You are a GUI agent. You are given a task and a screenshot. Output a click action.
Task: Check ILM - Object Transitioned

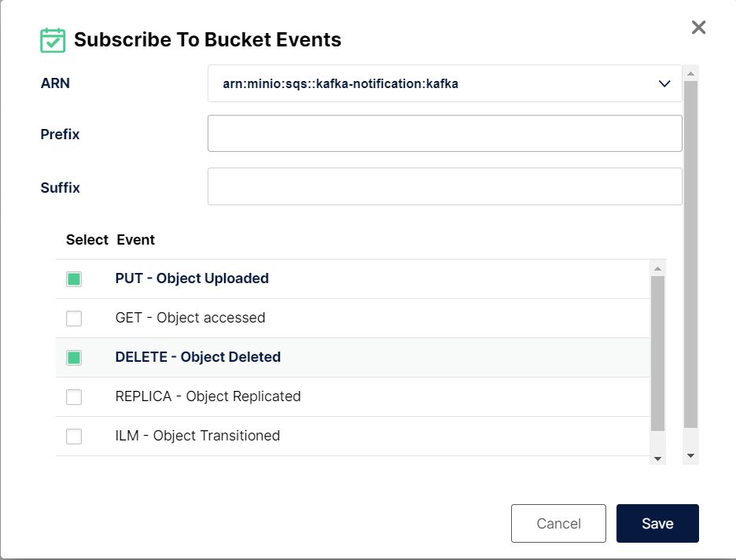click(73, 436)
